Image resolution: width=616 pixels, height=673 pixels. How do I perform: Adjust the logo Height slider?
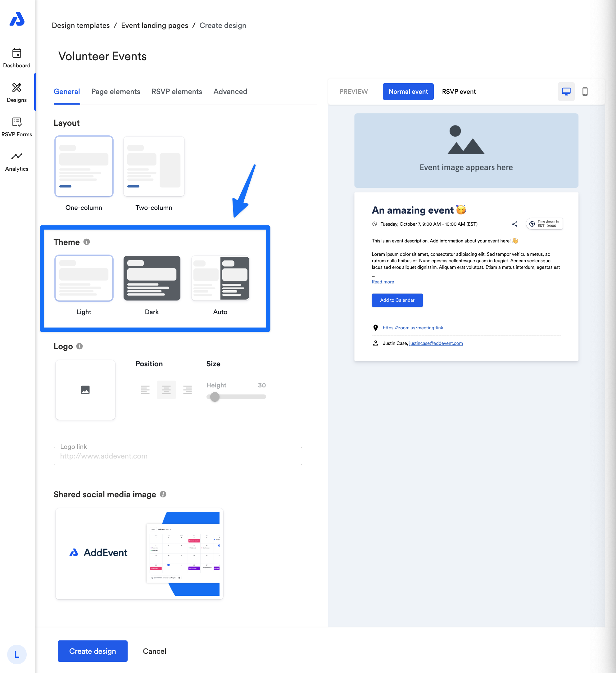[215, 397]
